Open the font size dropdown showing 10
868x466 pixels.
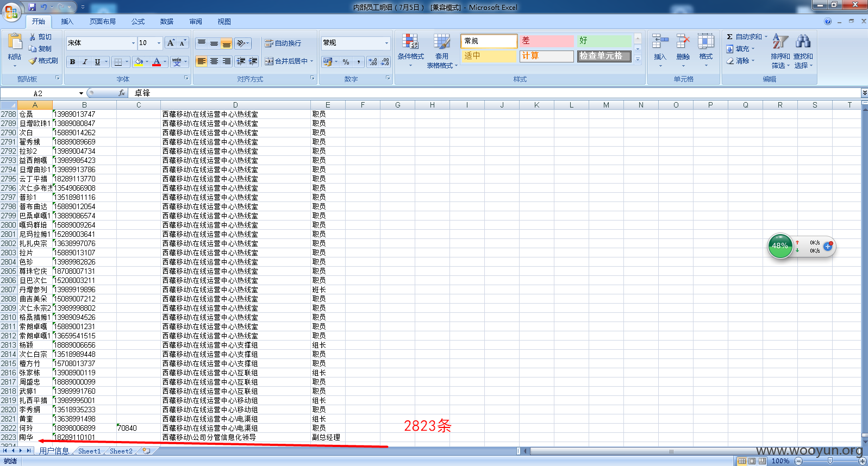[x=159, y=43]
